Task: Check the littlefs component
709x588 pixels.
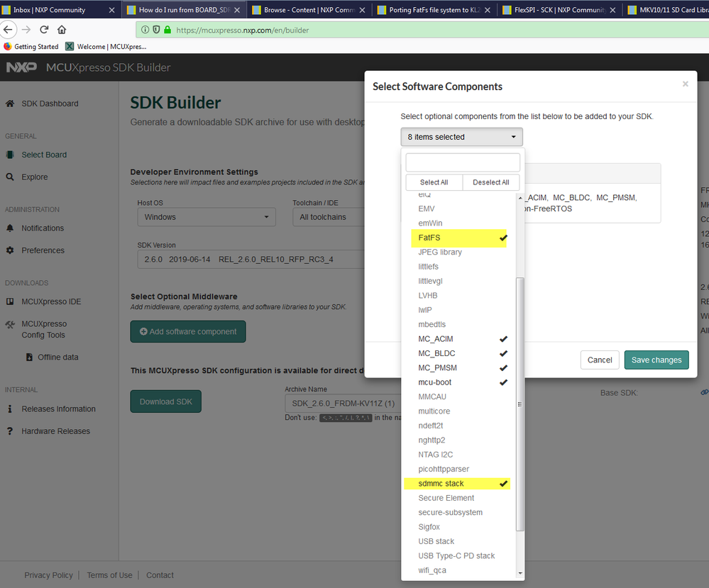Action: pos(459,267)
